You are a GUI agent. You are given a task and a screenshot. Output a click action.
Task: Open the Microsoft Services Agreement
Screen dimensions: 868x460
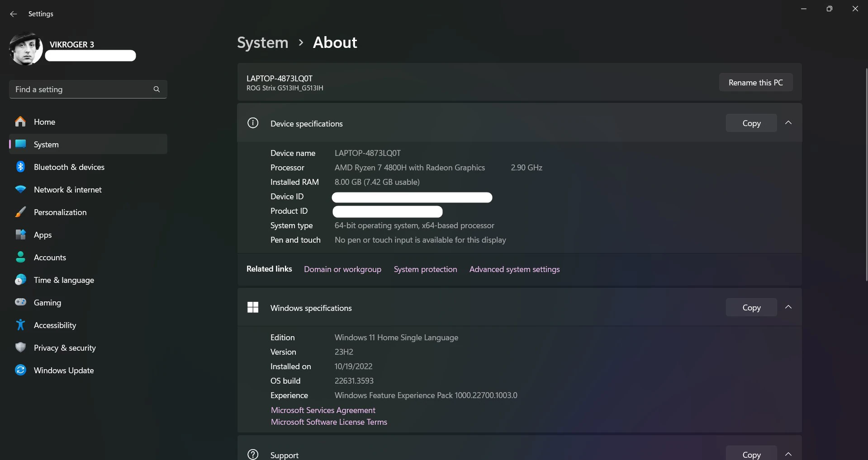[323, 410]
